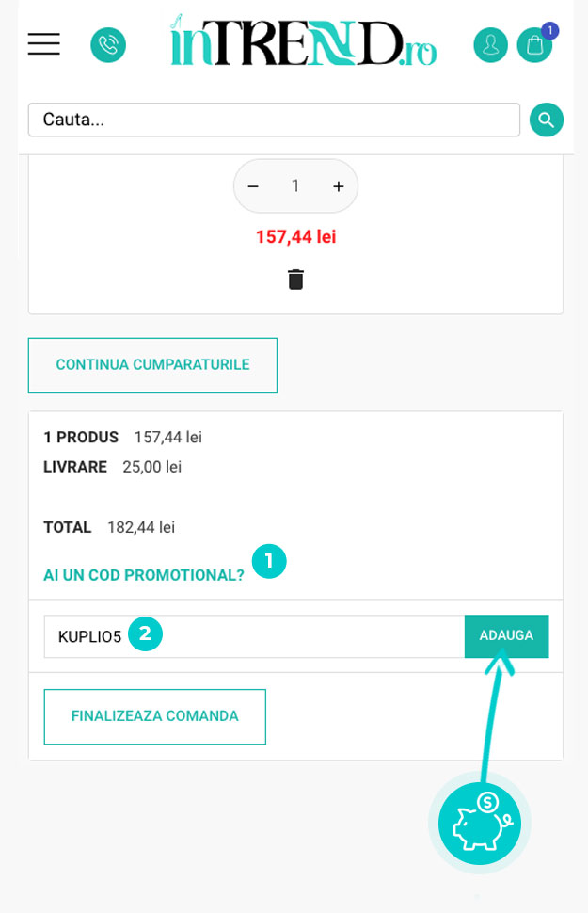The height and width of the screenshot is (913, 588).
Task: Tap the phone call icon
Action: click(x=108, y=45)
